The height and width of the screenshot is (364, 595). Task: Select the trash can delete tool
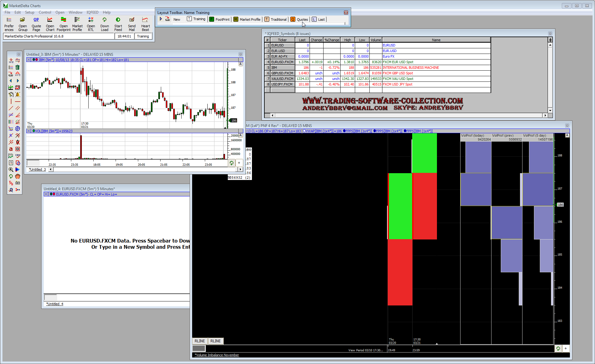(x=18, y=67)
